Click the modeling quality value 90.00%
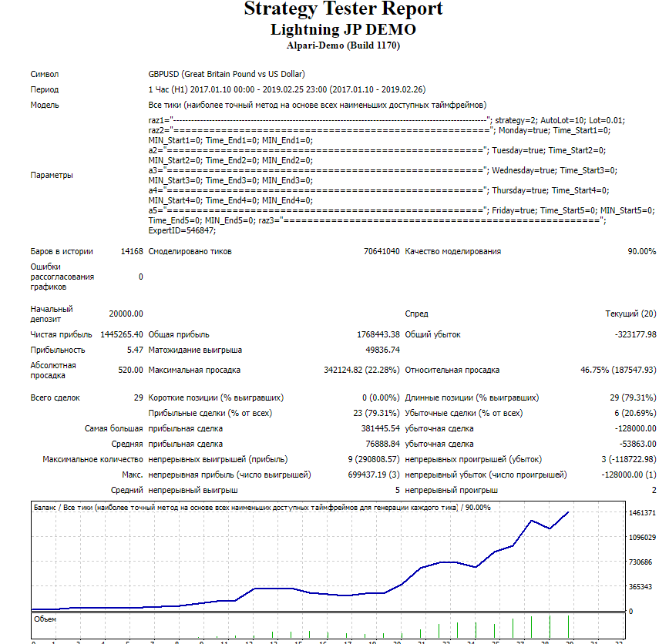This screenshot has height=644, width=669. click(x=641, y=251)
